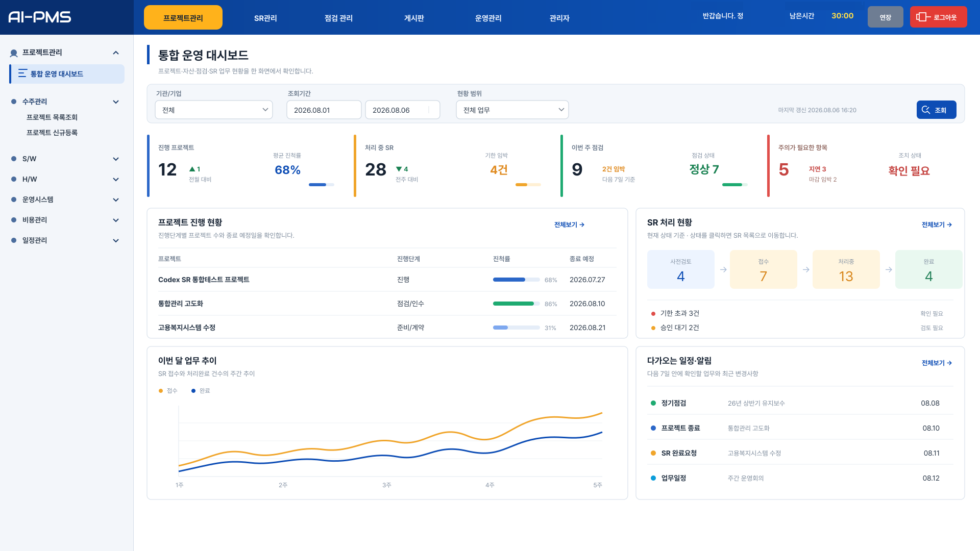Screen dimensions: 980x551
Task: Click the 프로젝트관리 user icon in sidebar
Action: coord(14,53)
